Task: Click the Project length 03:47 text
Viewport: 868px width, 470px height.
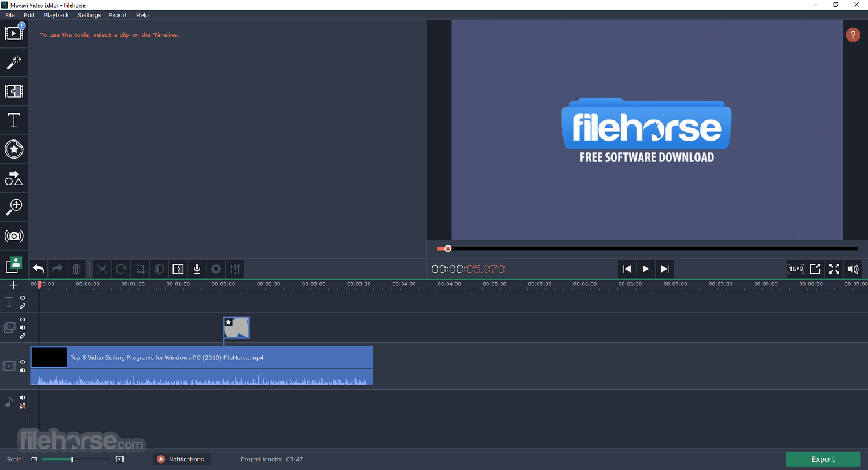Action: click(x=271, y=460)
